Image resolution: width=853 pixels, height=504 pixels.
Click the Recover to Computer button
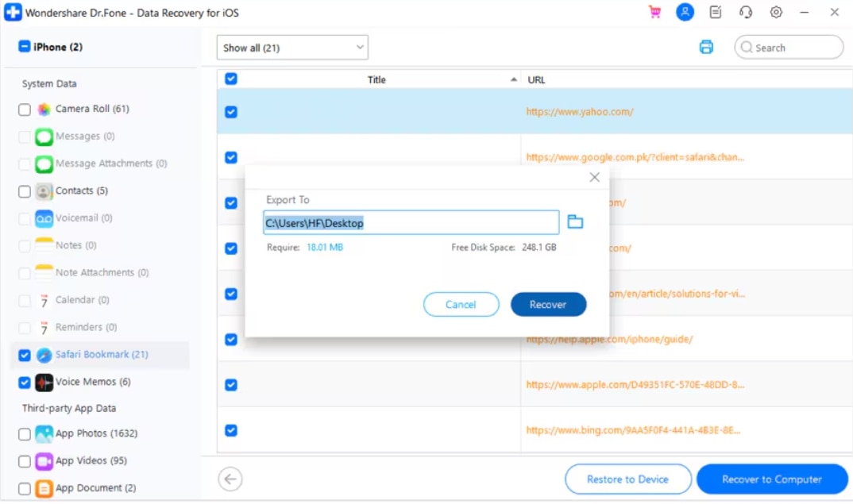click(771, 479)
